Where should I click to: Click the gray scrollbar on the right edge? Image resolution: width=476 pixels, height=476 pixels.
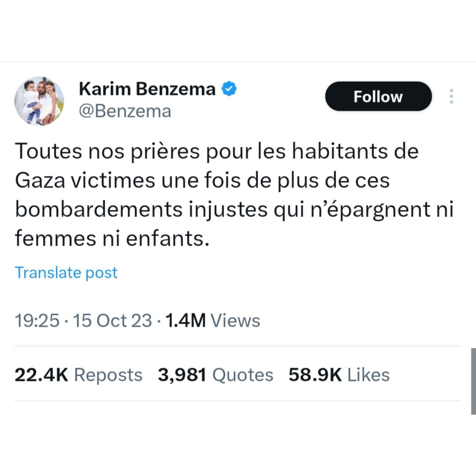coord(473,381)
